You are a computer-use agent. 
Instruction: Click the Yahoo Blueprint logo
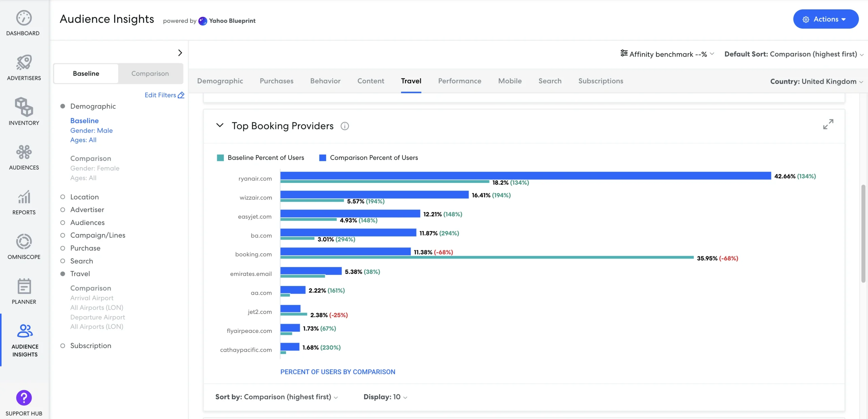(x=202, y=21)
